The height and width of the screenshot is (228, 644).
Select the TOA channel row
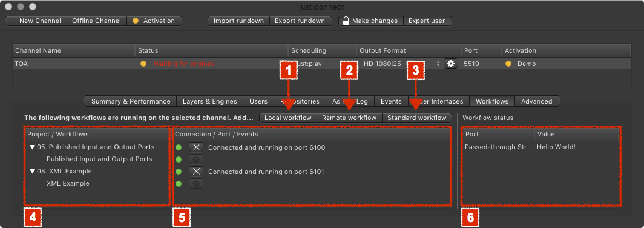(x=321, y=64)
